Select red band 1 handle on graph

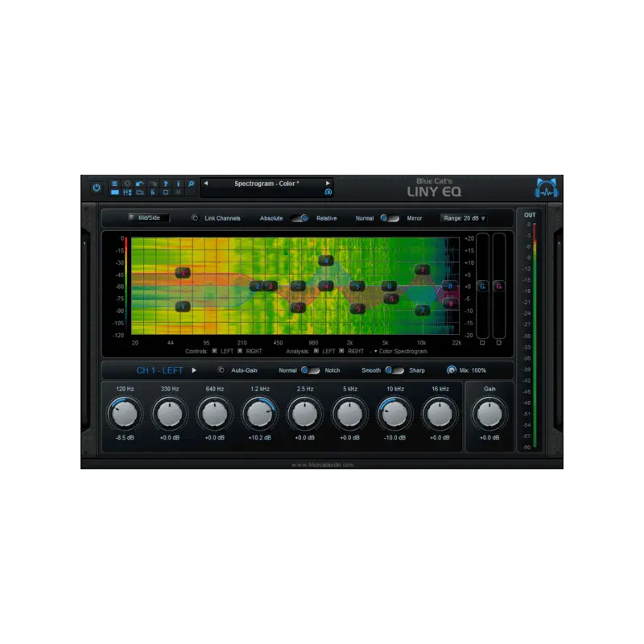[183, 273]
